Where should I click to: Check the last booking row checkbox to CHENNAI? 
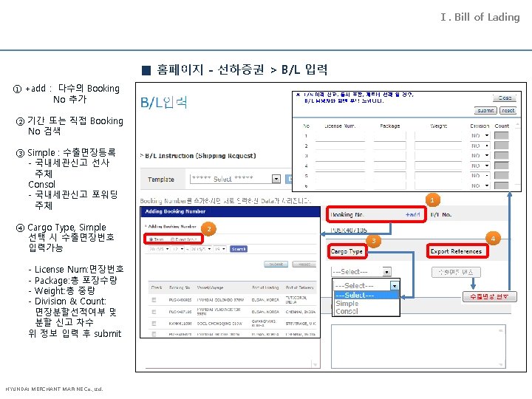[x=154, y=334]
